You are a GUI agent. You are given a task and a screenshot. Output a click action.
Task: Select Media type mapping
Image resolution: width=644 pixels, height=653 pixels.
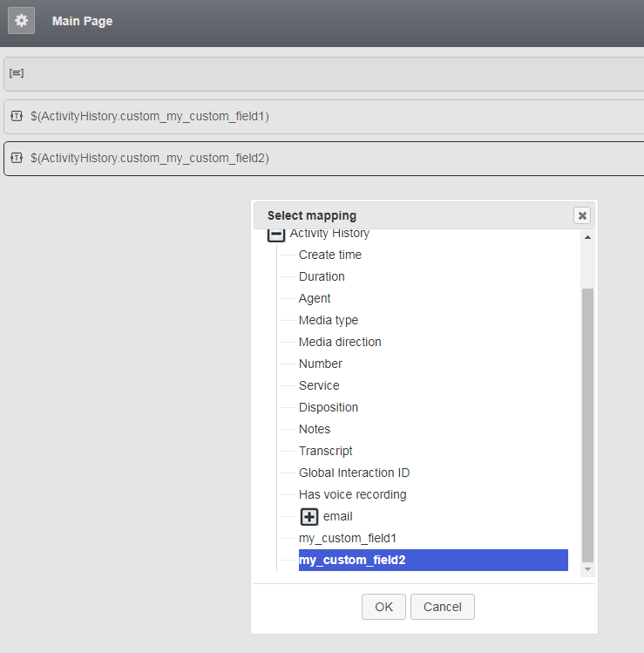tap(328, 320)
